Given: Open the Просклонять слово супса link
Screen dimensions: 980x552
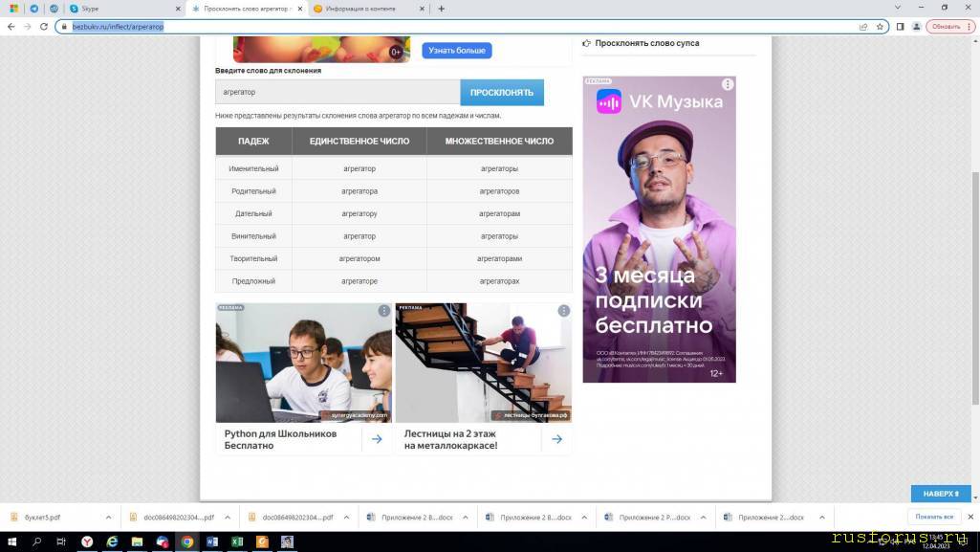Looking at the screenshot, I should 646,43.
